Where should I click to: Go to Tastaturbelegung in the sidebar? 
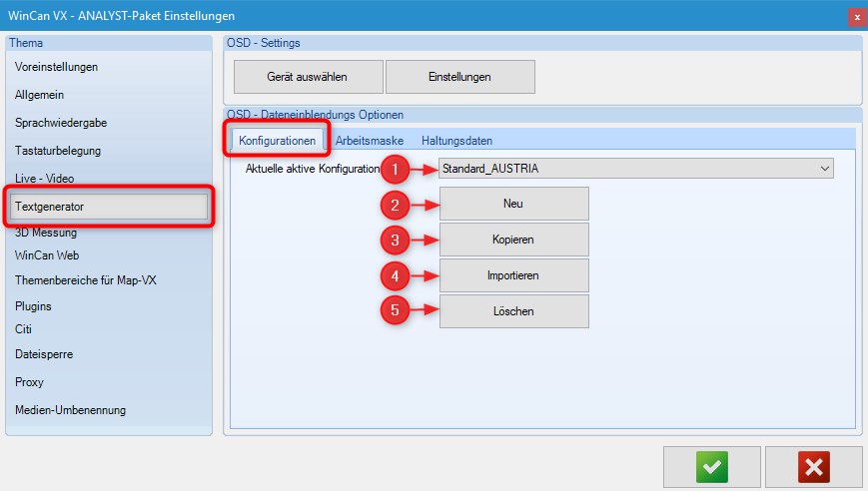pos(58,151)
